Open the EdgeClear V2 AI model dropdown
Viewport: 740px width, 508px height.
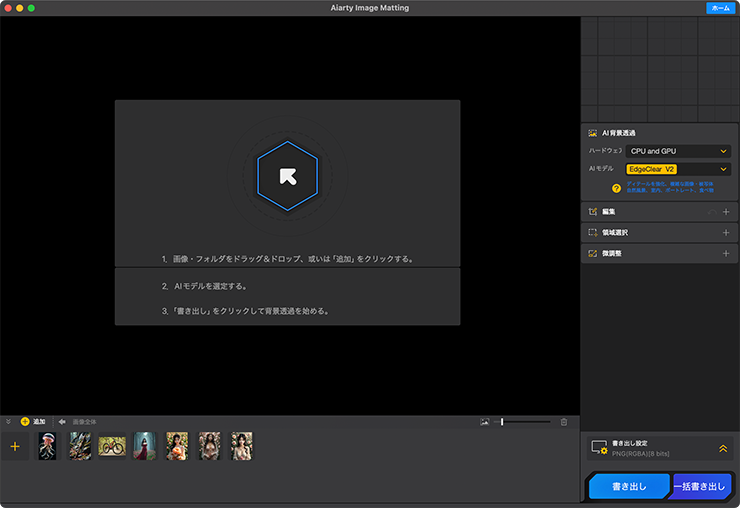[x=678, y=169]
